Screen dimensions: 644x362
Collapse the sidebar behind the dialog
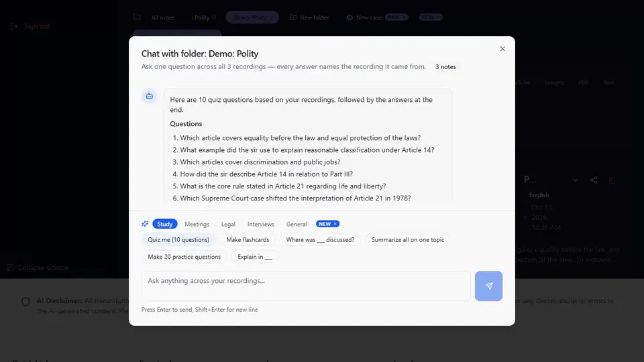(43, 267)
